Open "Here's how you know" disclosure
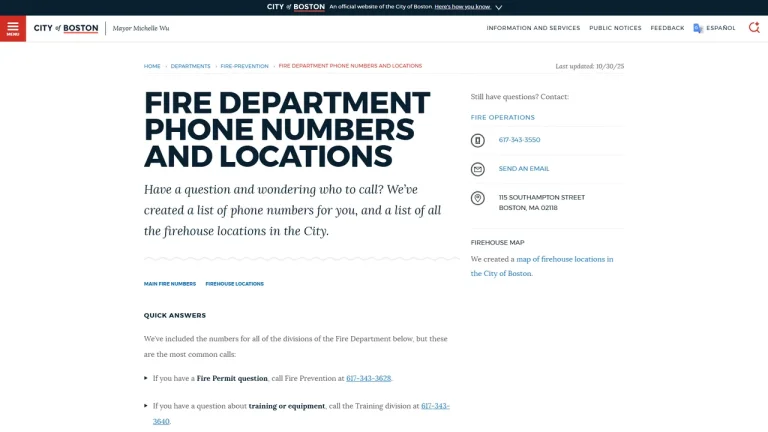The height and width of the screenshot is (432, 768). 462,7
